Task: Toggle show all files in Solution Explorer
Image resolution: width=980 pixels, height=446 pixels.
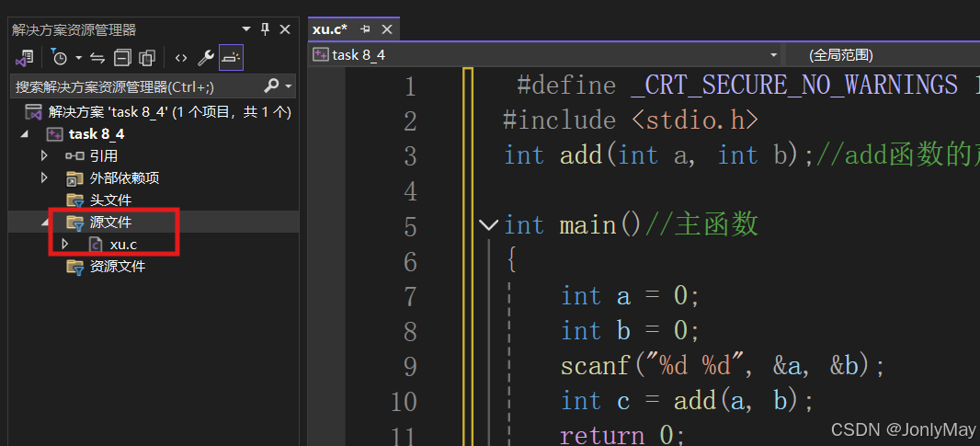Action: [147, 58]
